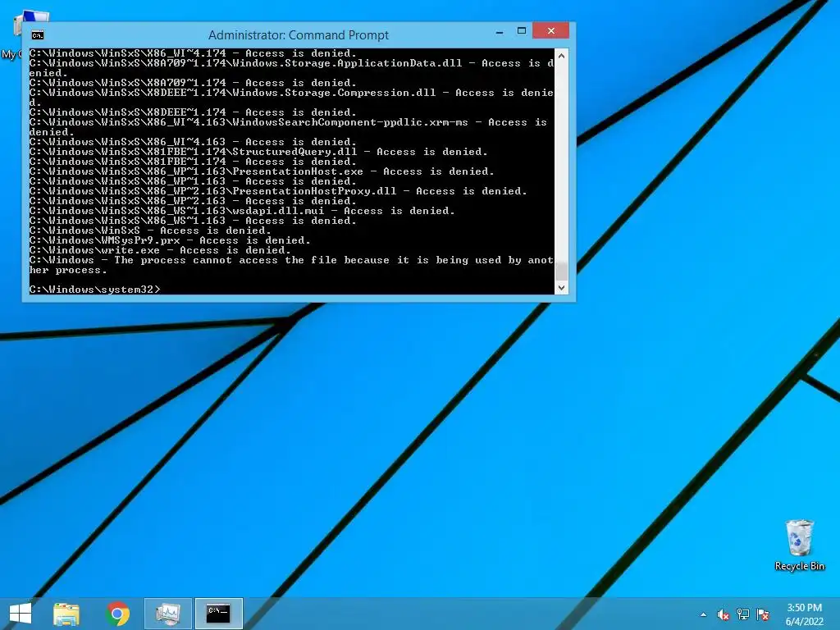Viewport: 840px width, 630px height.
Task: Open File Explorer from the taskbar
Action: [66, 614]
